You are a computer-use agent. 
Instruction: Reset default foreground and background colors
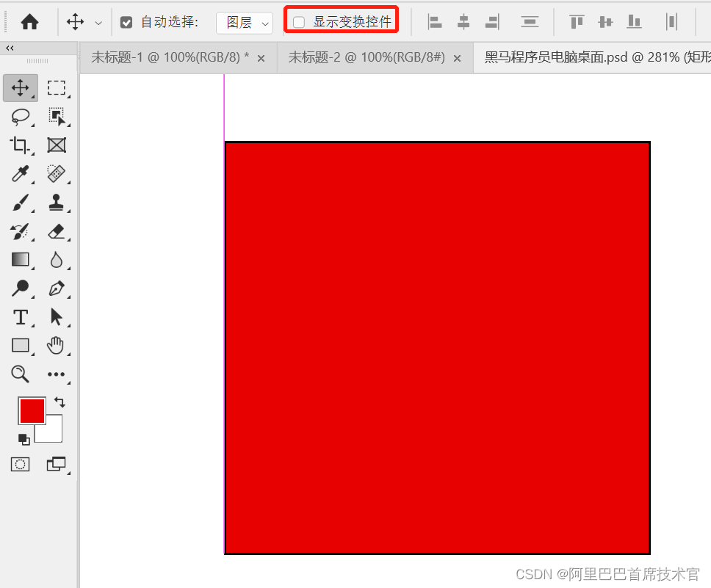click(x=24, y=439)
